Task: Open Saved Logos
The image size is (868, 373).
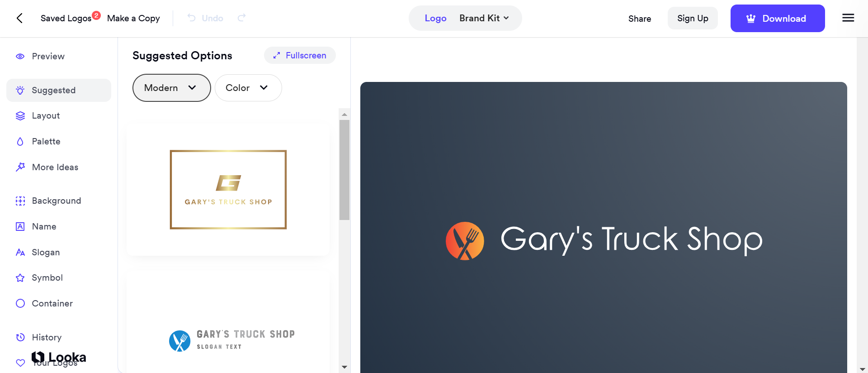Action: click(x=66, y=18)
